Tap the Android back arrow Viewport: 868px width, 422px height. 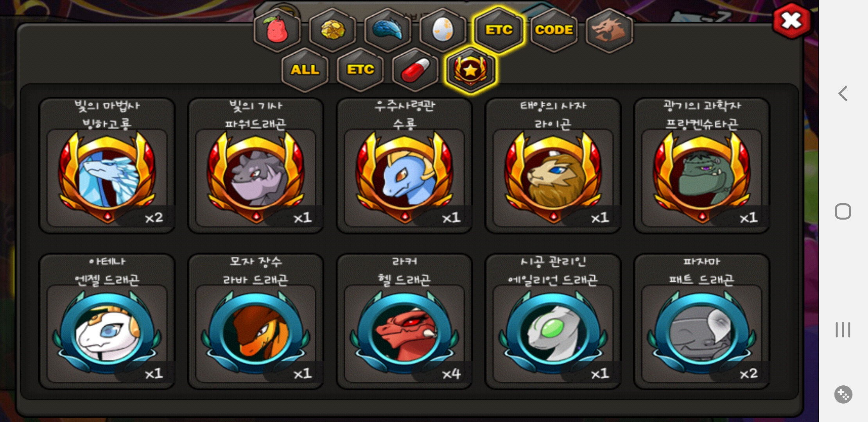click(843, 94)
